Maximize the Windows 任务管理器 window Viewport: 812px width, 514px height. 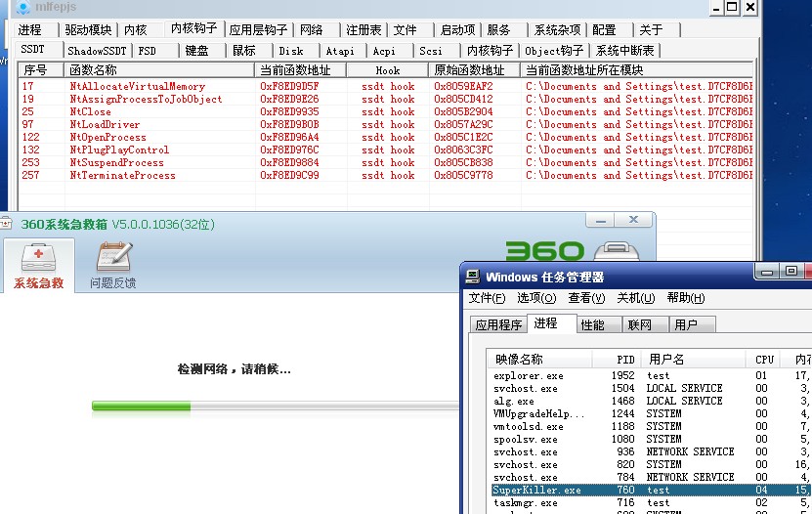[791, 272]
